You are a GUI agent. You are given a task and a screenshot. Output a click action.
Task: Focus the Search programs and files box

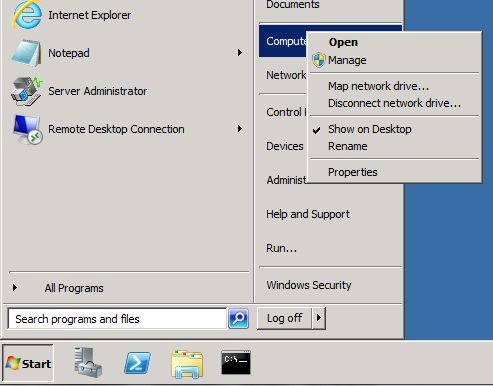117,319
